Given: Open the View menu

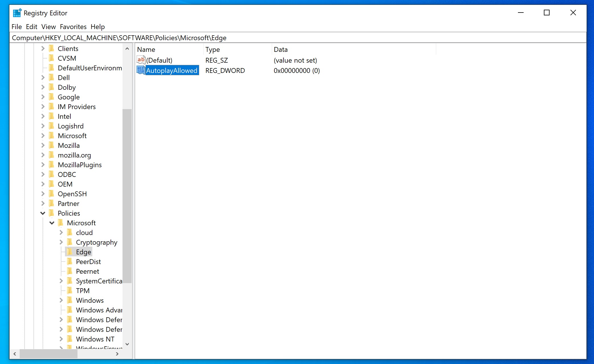Looking at the screenshot, I should click(48, 27).
